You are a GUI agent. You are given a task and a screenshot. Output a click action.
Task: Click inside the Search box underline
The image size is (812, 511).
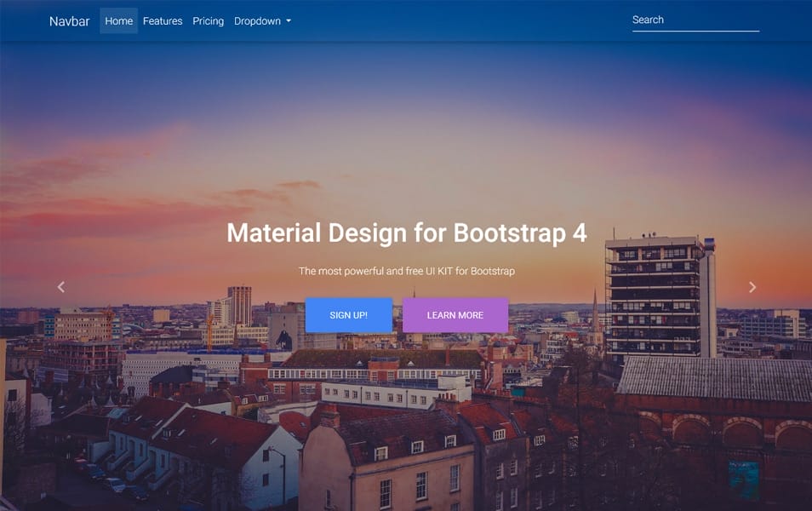point(695,24)
